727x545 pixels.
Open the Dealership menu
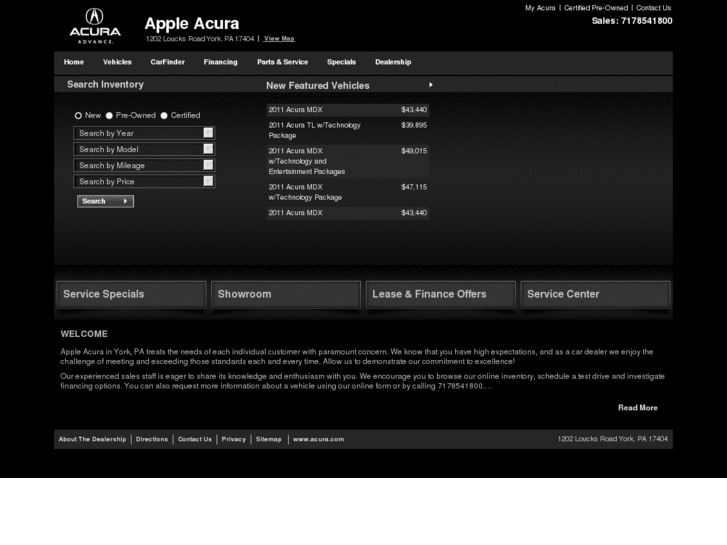click(x=393, y=62)
